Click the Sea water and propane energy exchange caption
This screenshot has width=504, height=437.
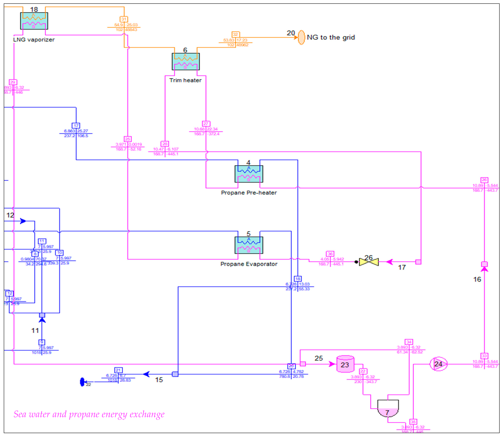[89, 414]
